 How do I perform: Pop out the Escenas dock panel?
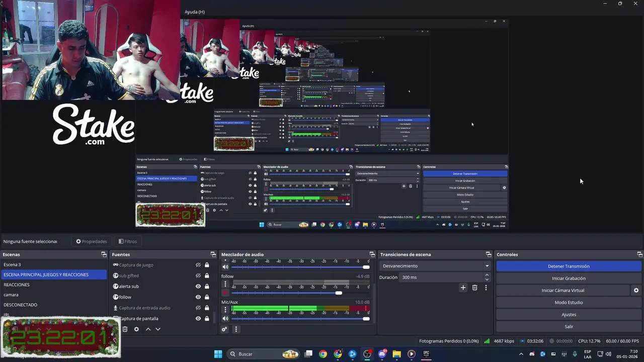coord(104,254)
